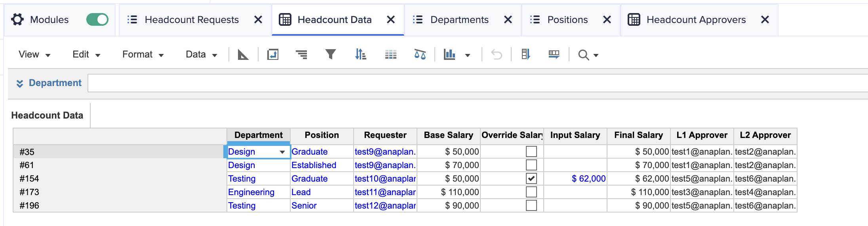Check Override Salary for row #196
This screenshot has width=868, height=226.
pos(531,205)
